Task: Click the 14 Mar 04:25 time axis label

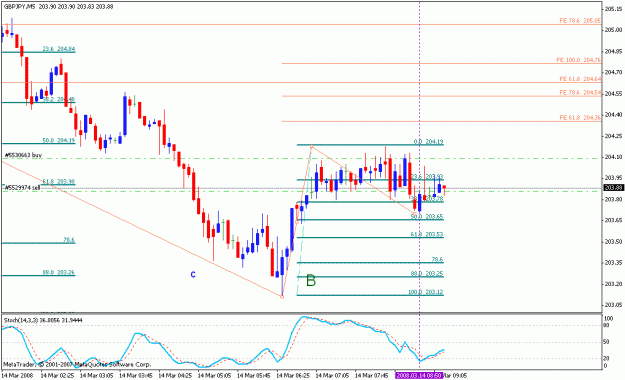Action: [x=175, y=376]
